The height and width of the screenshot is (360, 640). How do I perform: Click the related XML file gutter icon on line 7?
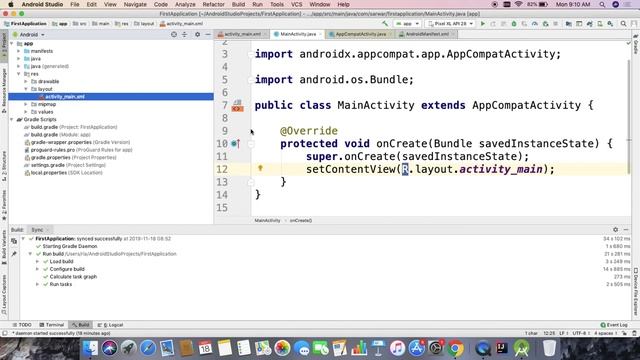238,106
